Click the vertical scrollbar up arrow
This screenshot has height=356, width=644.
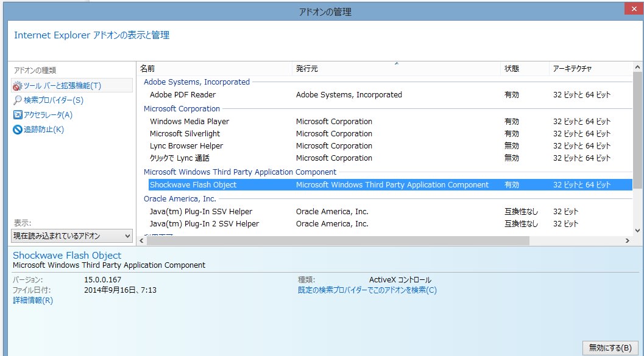(637, 68)
